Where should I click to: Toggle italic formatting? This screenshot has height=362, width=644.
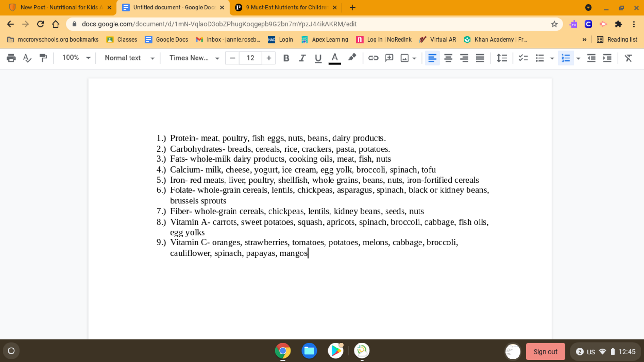(x=302, y=58)
